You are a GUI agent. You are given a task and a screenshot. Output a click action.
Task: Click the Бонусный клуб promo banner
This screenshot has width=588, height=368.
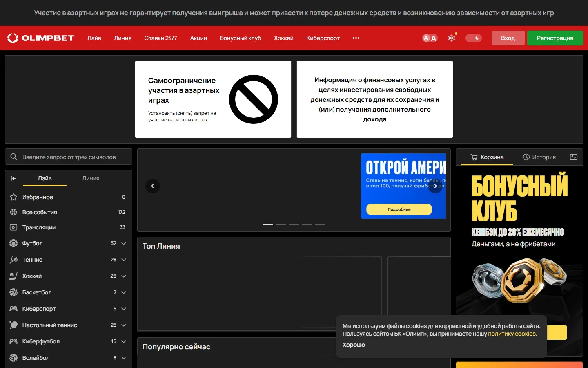(519, 261)
